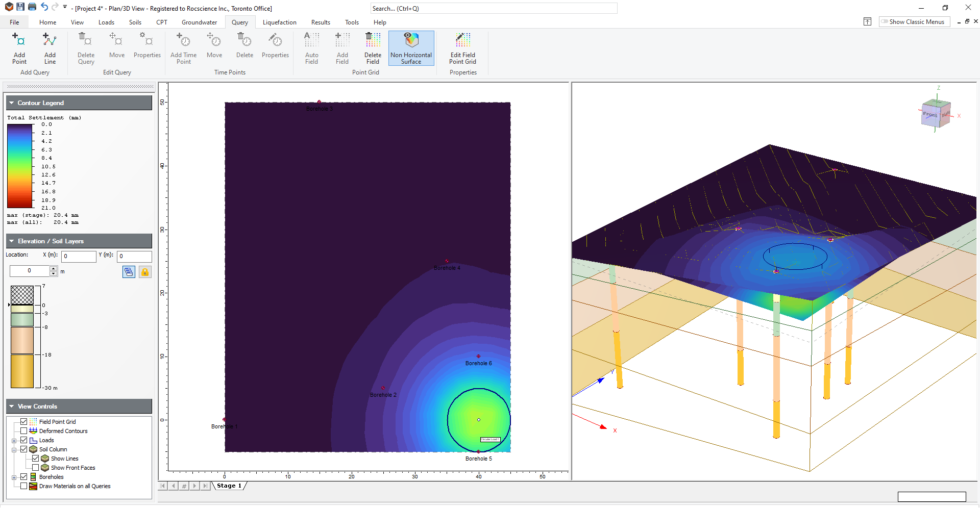Screen dimensions: 980x508
Task: Increase elevation using the spinner up arrow
Action: (x=54, y=268)
